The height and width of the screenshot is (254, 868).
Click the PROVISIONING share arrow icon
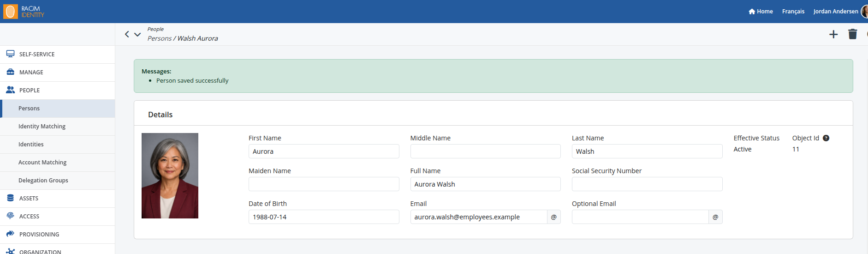[10, 234]
